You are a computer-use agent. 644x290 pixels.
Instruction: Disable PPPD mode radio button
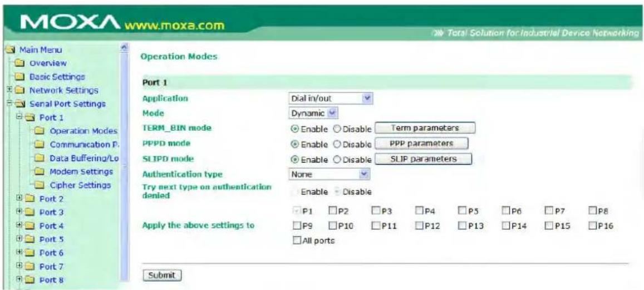pos(337,144)
